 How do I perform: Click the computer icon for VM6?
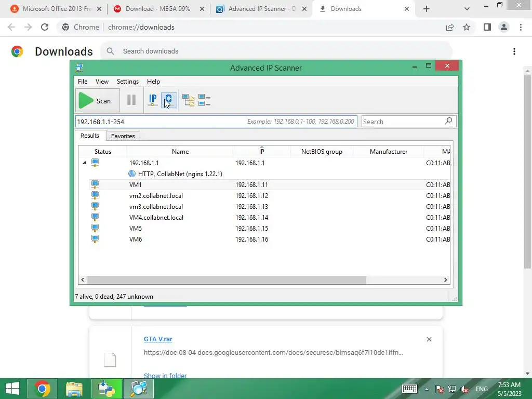95,238
